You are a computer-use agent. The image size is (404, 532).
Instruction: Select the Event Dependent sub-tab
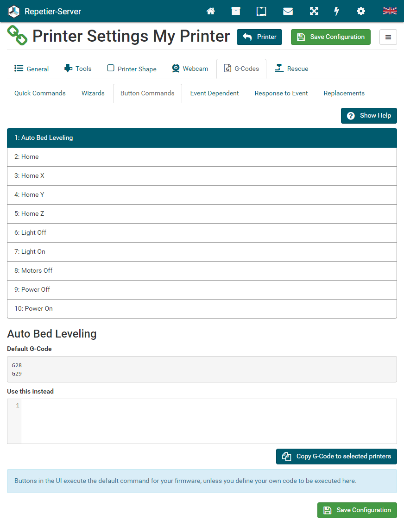[215, 93]
